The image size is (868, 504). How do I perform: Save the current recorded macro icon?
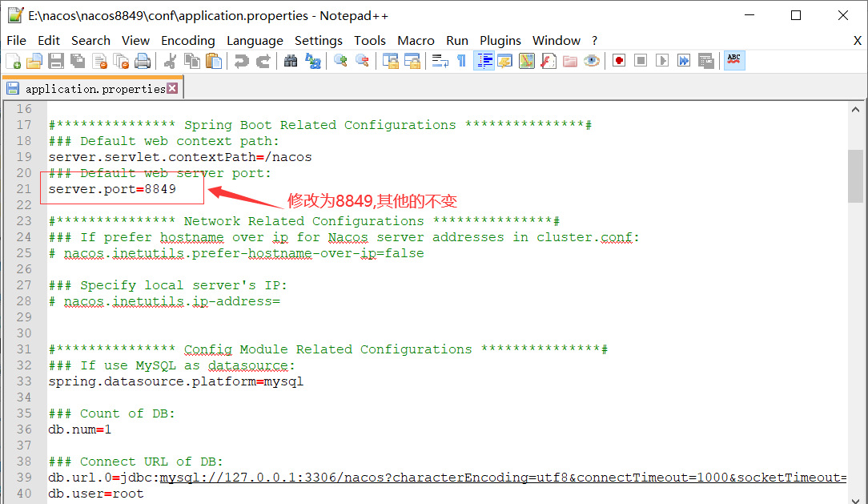point(705,61)
